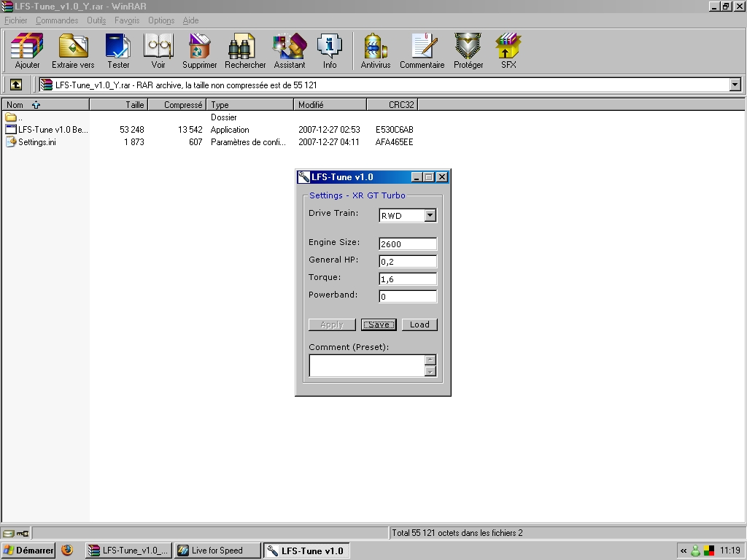This screenshot has width=747, height=560.
Task: Sort by Nom column header
Action: (46, 105)
